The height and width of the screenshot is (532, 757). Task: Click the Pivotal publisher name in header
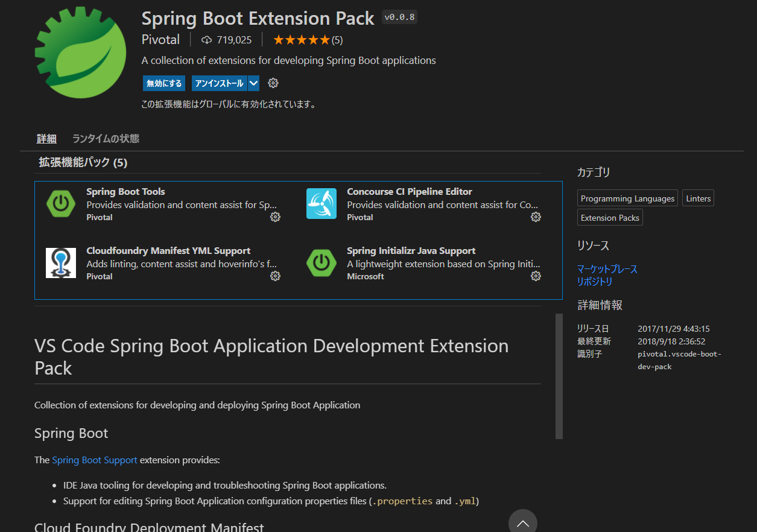pos(160,40)
